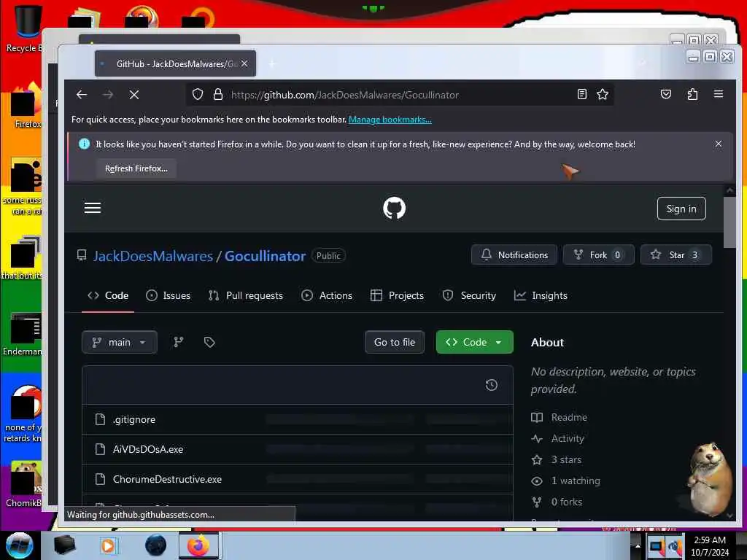The image size is (747, 560).
Task: Select the Firefox desktop shortcut
Action: pos(25,106)
